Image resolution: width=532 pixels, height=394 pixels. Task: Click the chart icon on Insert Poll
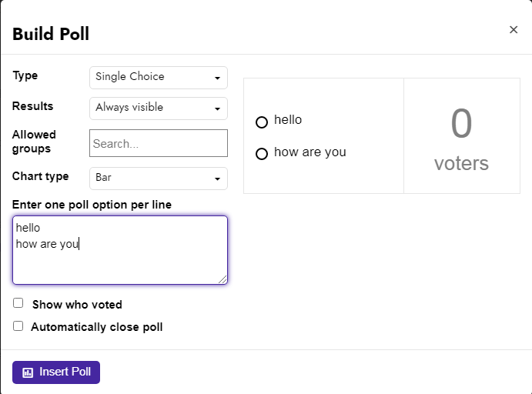click(x=28, y=372)
